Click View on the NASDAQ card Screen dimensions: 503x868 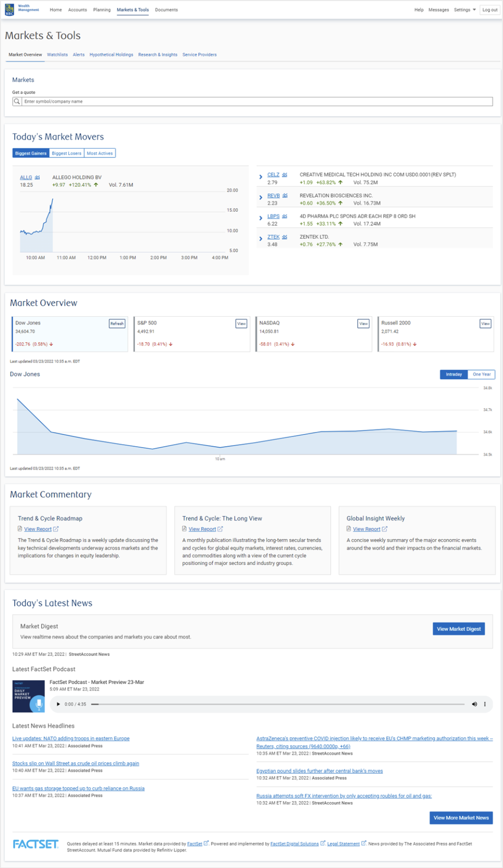click(x=363, y=324)
